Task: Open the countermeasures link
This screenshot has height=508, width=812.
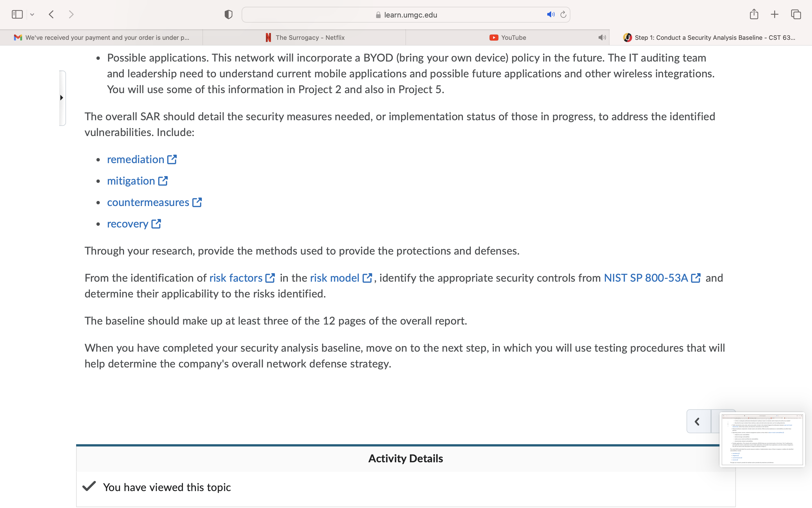Action: coord(148,202)
